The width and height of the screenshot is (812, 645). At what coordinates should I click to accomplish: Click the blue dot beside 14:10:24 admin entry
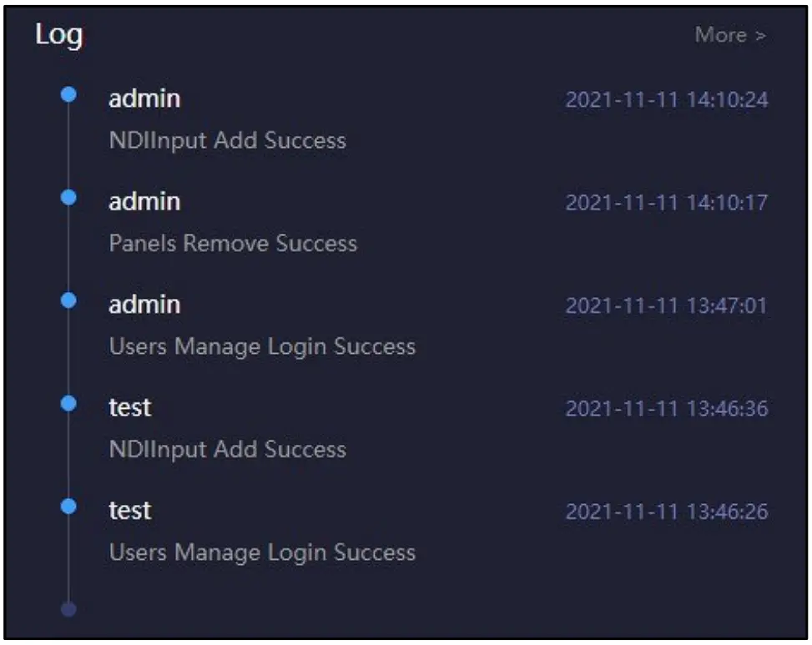pyautogui.click(x=69, y=94)
